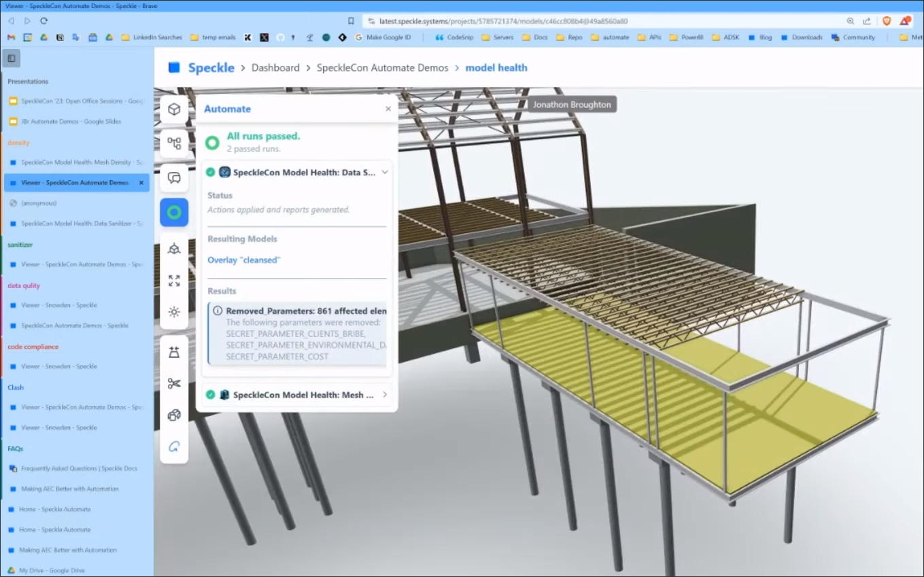The height and width of the screenshot is (577, 924).
Task: Click the explode model cubes icon
Action: (x=174, y=415)
